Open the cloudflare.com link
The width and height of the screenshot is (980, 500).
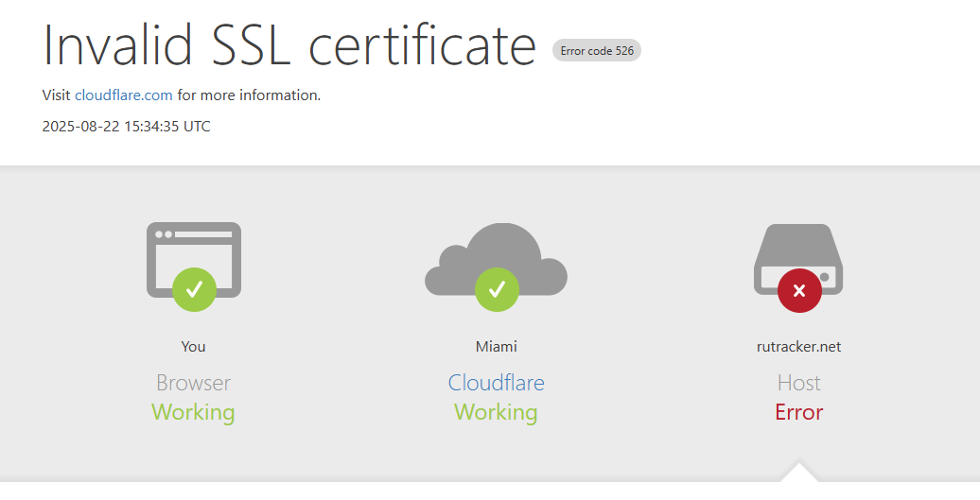(123, 95)
